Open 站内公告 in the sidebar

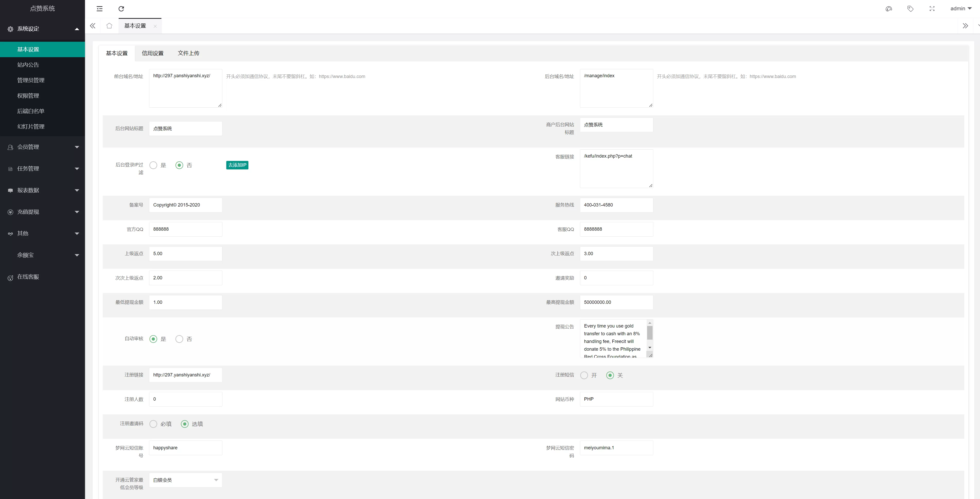[28, 65]
